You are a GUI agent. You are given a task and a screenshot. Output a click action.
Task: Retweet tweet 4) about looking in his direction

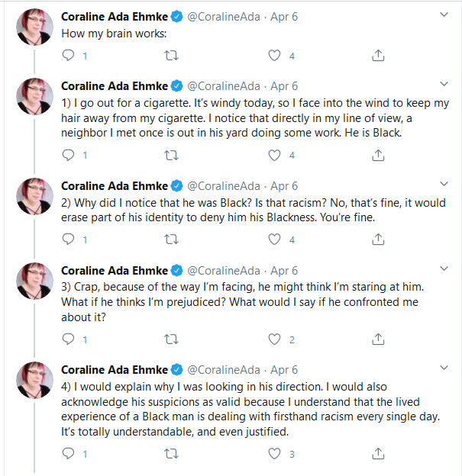click(171, 454)
